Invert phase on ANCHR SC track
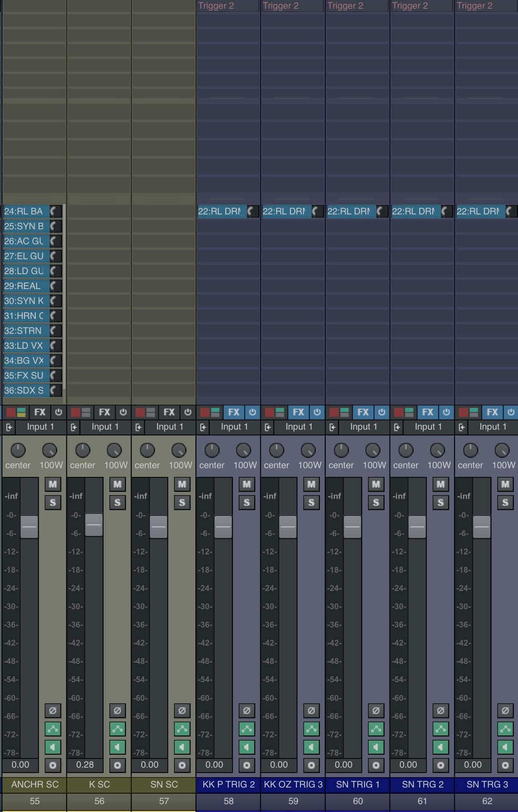 pyautogui.click(x=53, y=710)
